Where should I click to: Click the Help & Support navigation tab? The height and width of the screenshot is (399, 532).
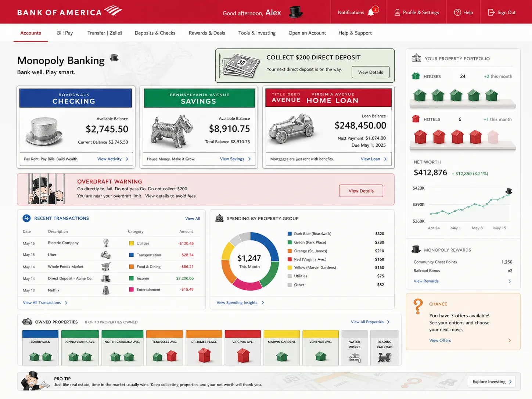coord(355,33)
